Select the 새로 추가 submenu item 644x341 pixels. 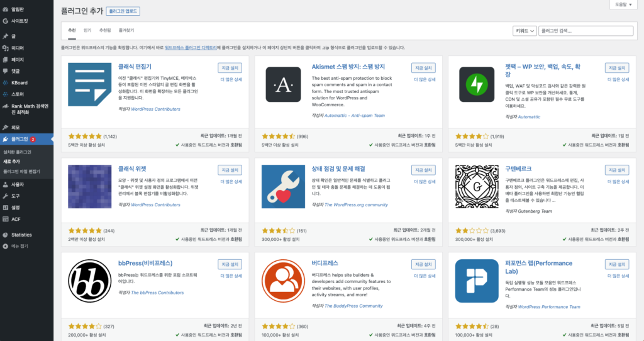point(11,162)
